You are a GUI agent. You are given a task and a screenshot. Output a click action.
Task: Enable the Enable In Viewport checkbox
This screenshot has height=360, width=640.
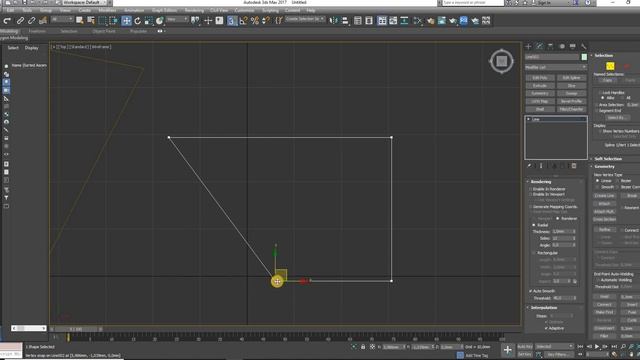pos(531,194)
